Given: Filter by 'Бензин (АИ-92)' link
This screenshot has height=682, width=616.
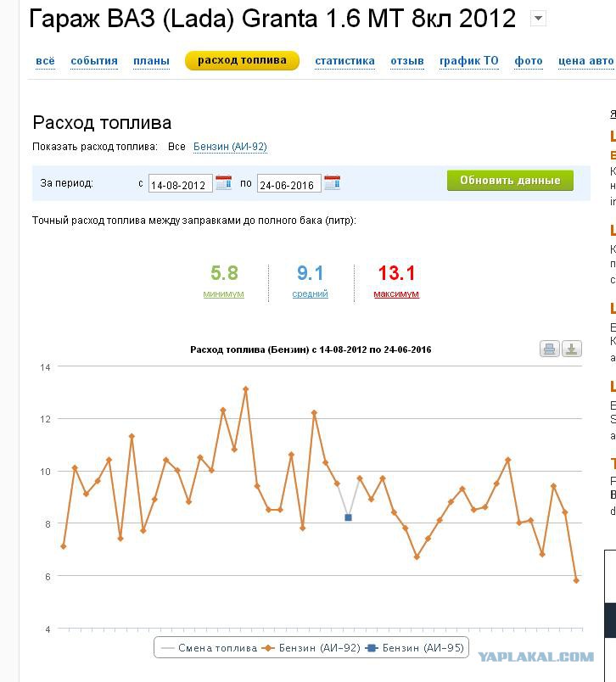Looking at the screenshot, I should [x=230, y=147].
